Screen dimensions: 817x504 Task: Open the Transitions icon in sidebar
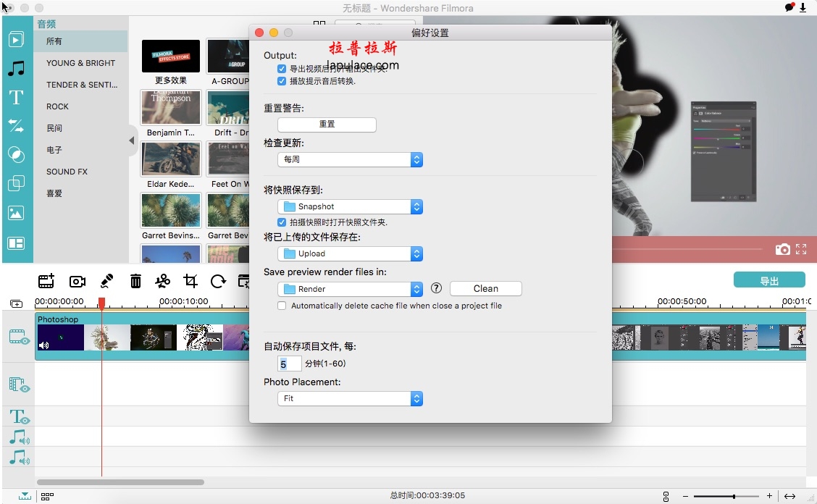[x=16, y=125]
